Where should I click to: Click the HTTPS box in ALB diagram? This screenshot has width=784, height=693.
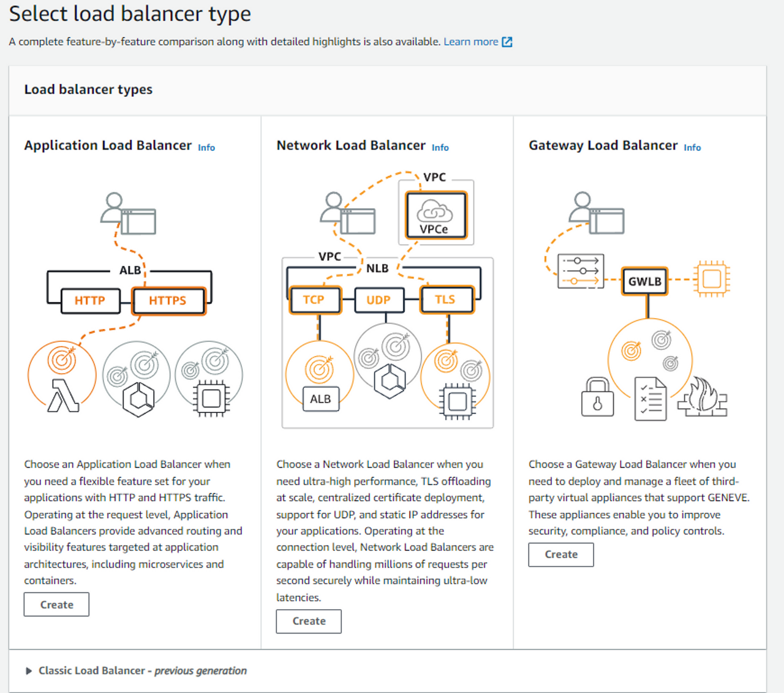pyautogui.click(x=168, y=300)
